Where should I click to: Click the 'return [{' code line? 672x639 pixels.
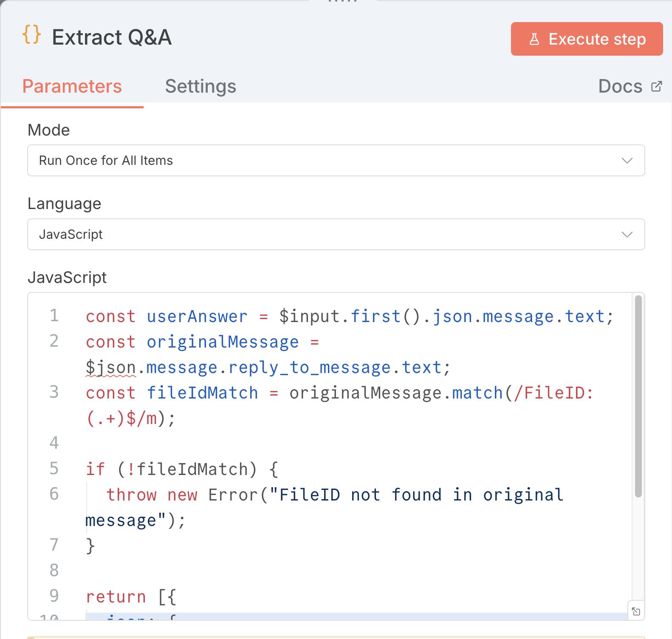tap(131, 597)
